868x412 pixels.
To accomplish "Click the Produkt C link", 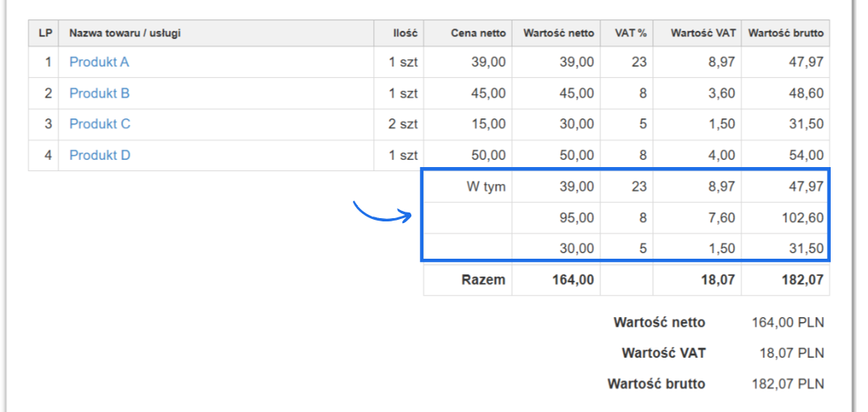I will pyautogui.click(x=100, y=124).
